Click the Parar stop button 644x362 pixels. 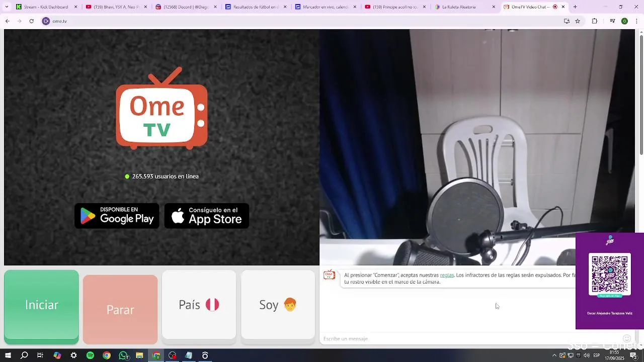120,310
